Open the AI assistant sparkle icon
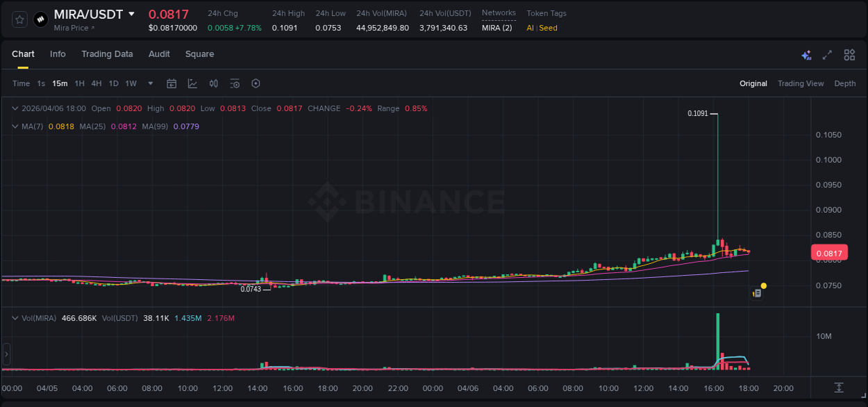 (806, 55)
